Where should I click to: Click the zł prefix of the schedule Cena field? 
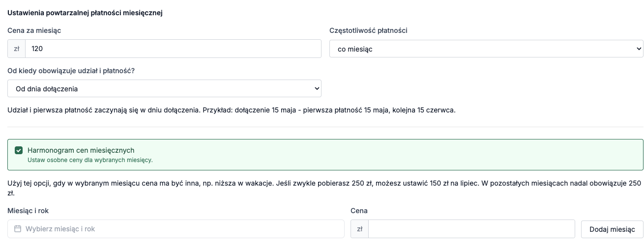click(360, 229)
